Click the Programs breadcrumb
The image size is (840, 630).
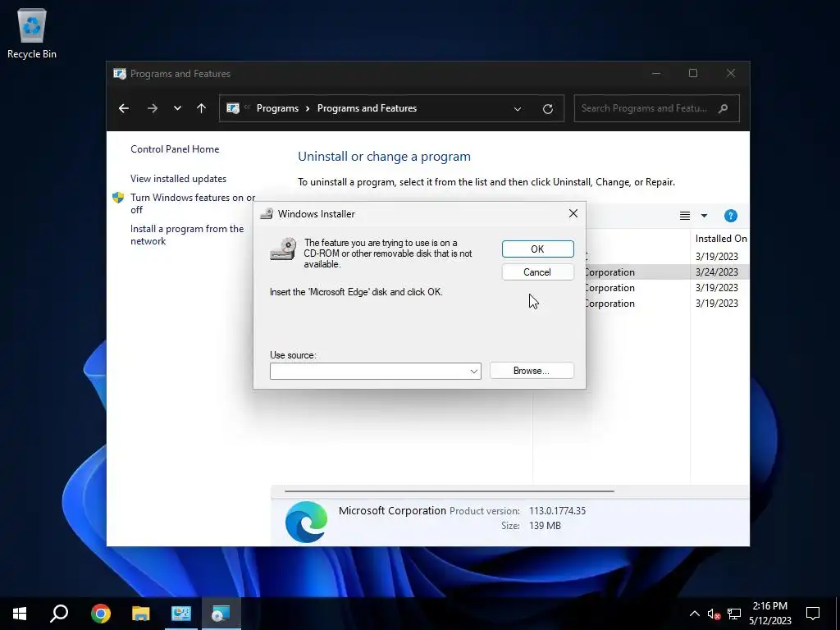click(277, 108)
